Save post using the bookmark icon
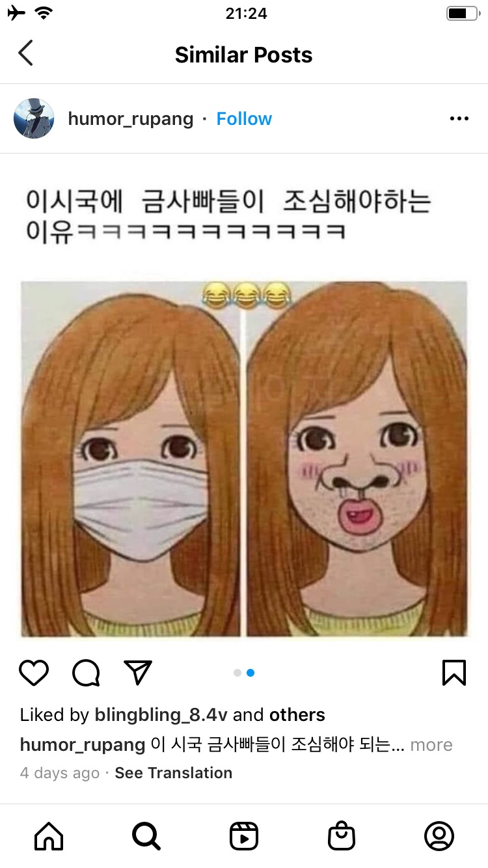Viewport: 488px width, 868px height. (454, 673)
